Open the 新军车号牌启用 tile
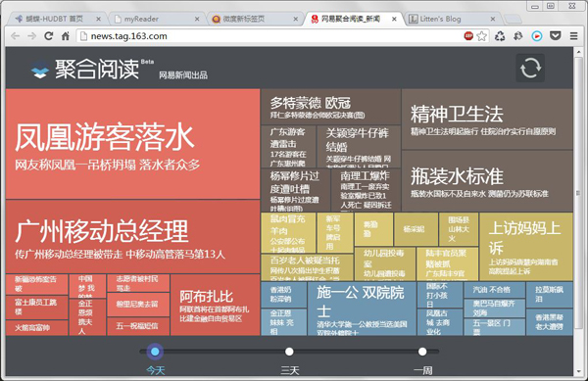588x381 pixels. [334, 233]
